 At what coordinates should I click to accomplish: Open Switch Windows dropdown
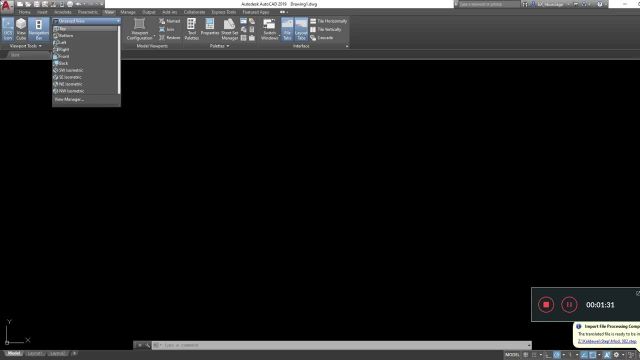269,29
